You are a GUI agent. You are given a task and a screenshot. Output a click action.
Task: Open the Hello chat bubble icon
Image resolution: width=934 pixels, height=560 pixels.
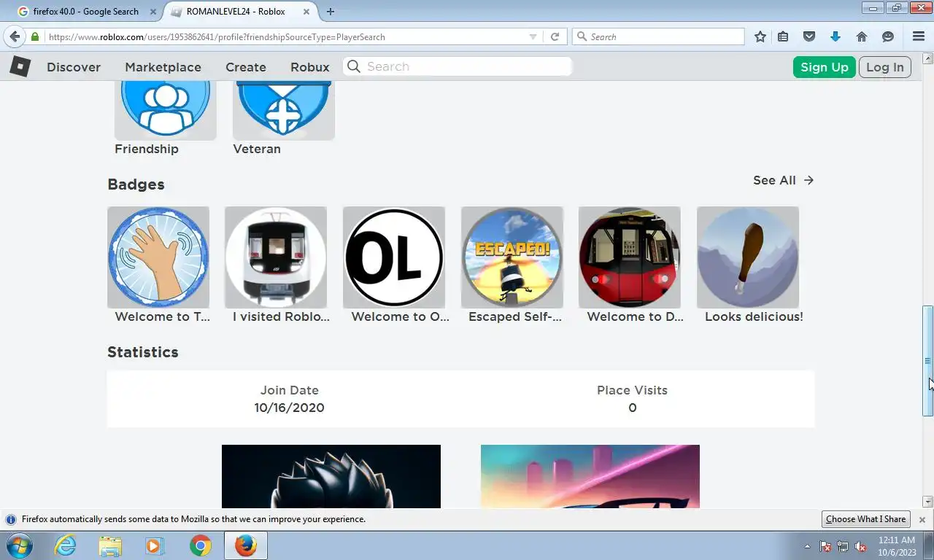[888, 36]
